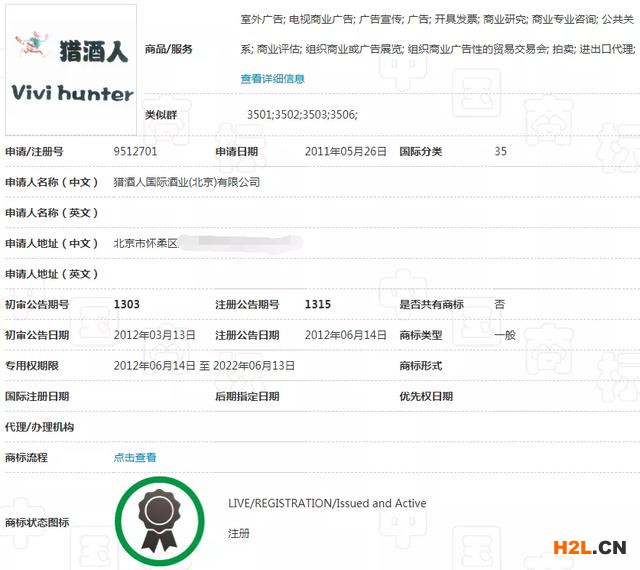Click the international class value 35
This screenshot has width=640, height=570.
[500, 152]
